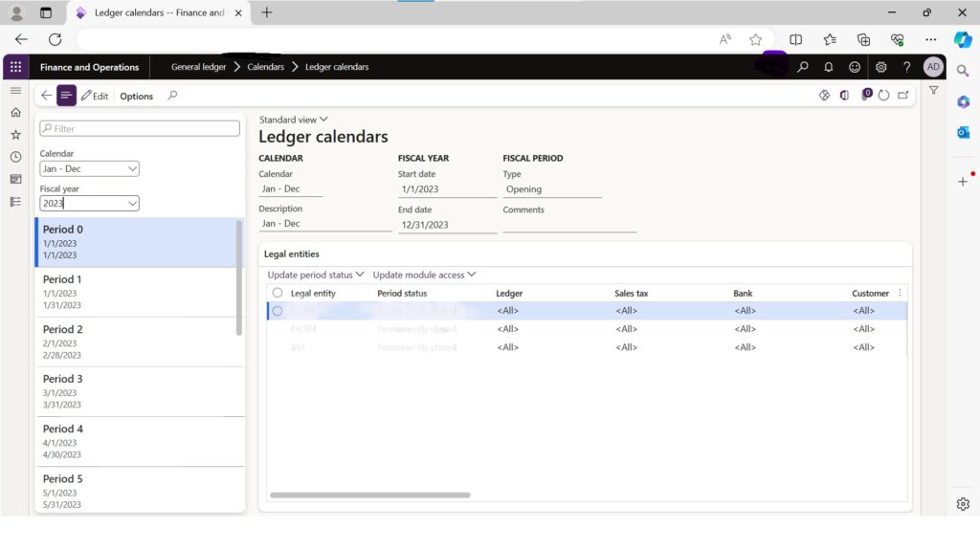The height and width of the screenshot is (551, 980).
Task: Click the fiscal year End date field
Action: [448, 225]
